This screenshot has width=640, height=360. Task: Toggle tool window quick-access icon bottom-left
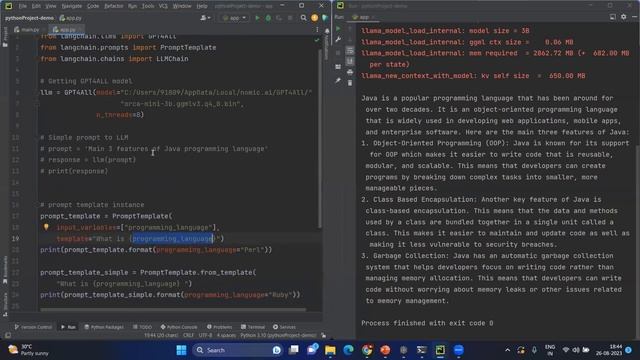[8, 336]
